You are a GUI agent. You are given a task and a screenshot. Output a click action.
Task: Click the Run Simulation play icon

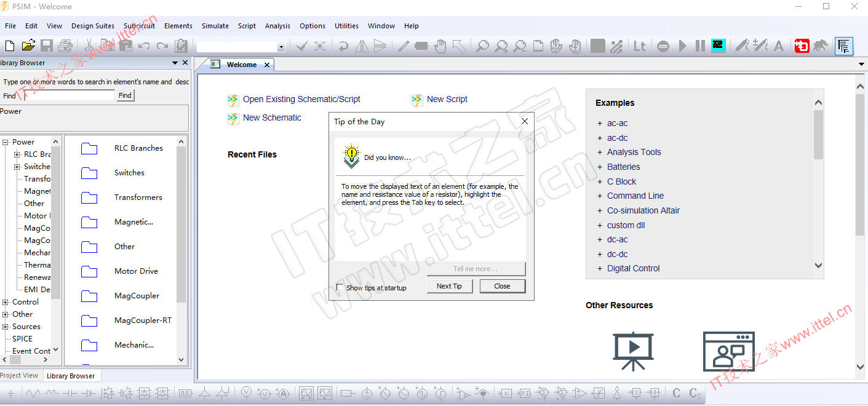(682, 46)
